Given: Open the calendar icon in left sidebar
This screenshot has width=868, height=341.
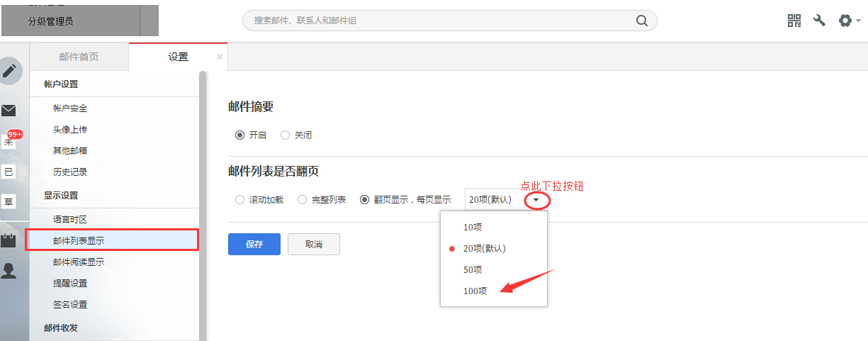Looking at the screenshot, I should (x=9, y=240).
